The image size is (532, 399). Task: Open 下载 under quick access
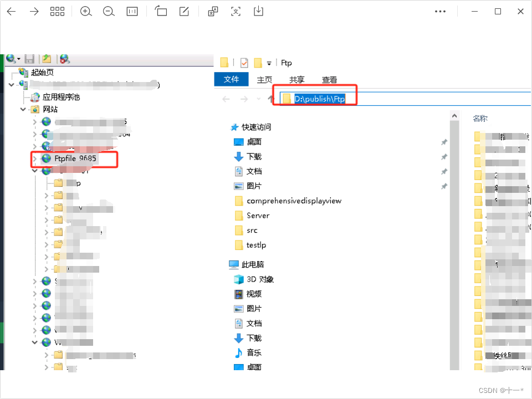click(254, 156)
